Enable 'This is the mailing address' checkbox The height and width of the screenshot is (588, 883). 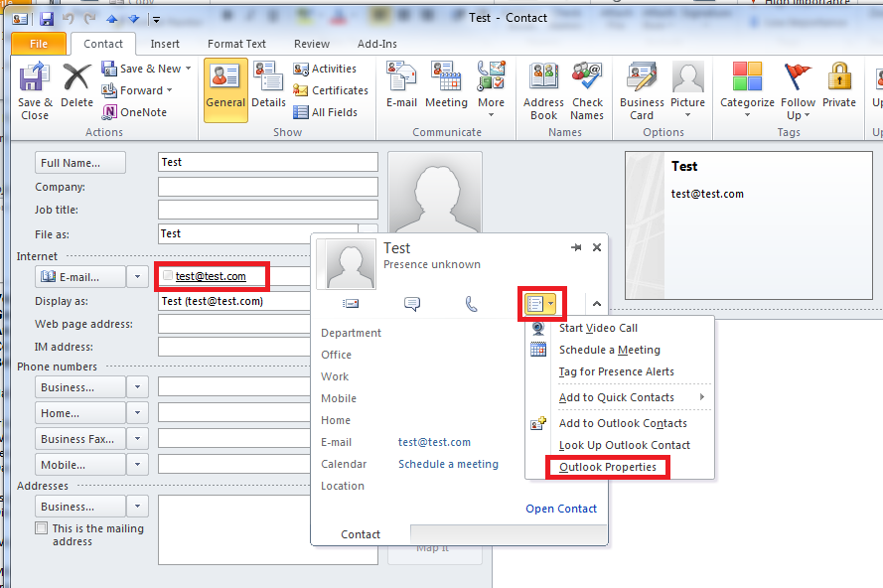[x=41, y=528]
